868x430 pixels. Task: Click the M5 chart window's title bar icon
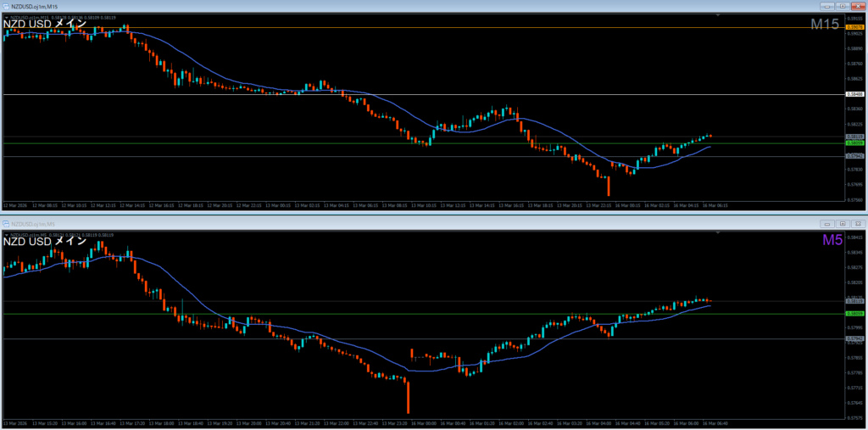tap(6, 223)
